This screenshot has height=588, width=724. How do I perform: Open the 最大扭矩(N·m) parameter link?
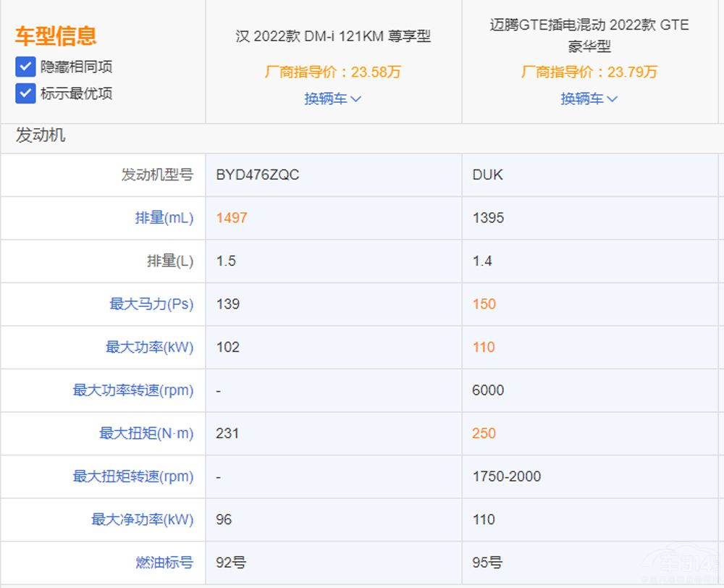146,433
